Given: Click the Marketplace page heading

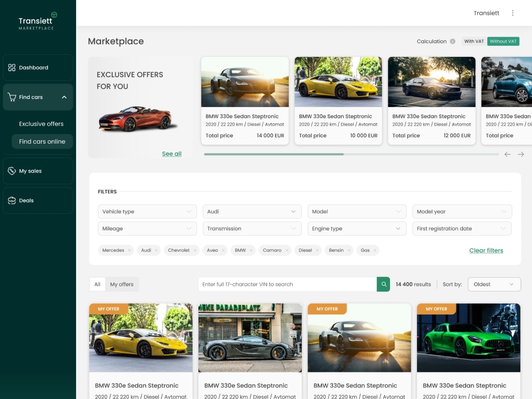Looking at the screenshot, I should click(115, 41).
